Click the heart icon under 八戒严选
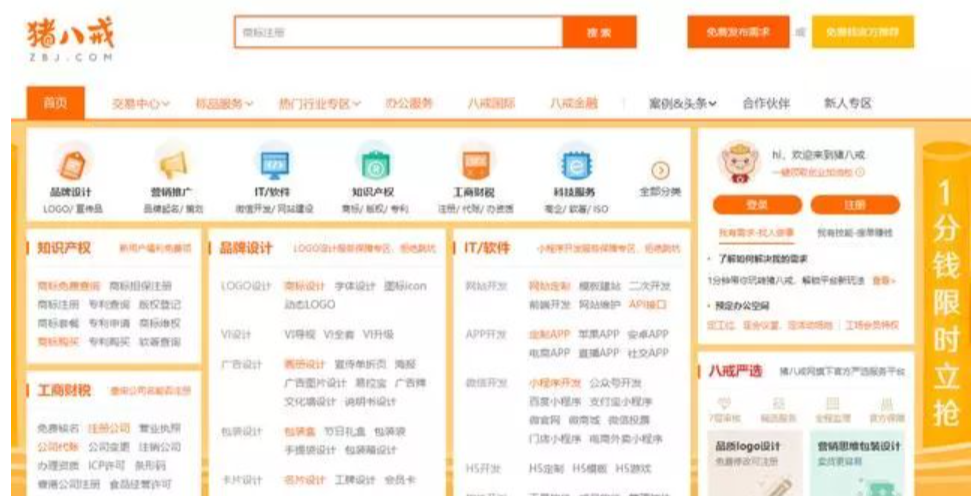This screenshot has width=977, height=496. pos(725,404)
